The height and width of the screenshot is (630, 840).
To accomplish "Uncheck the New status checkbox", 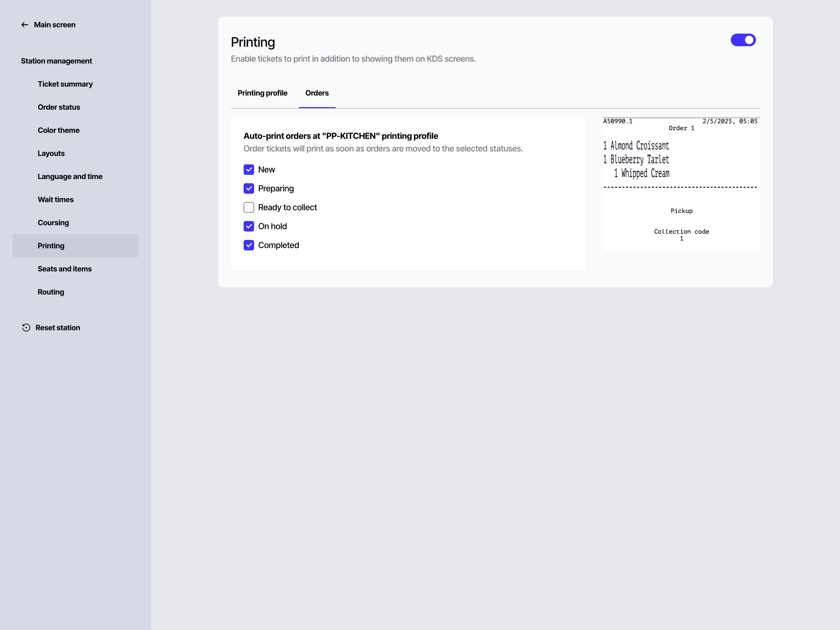I will coord(249,169).
